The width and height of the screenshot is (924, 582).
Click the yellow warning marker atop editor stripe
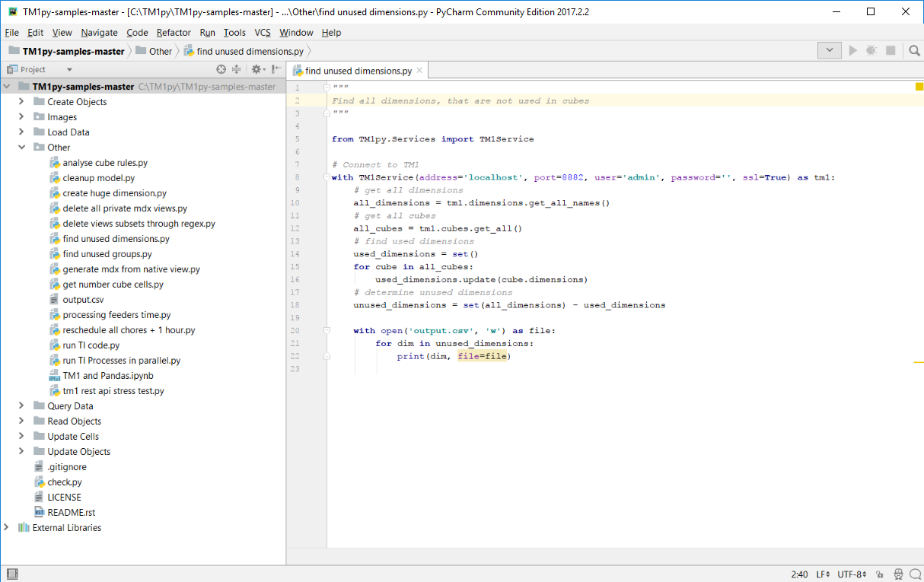[x=919, y=87]
